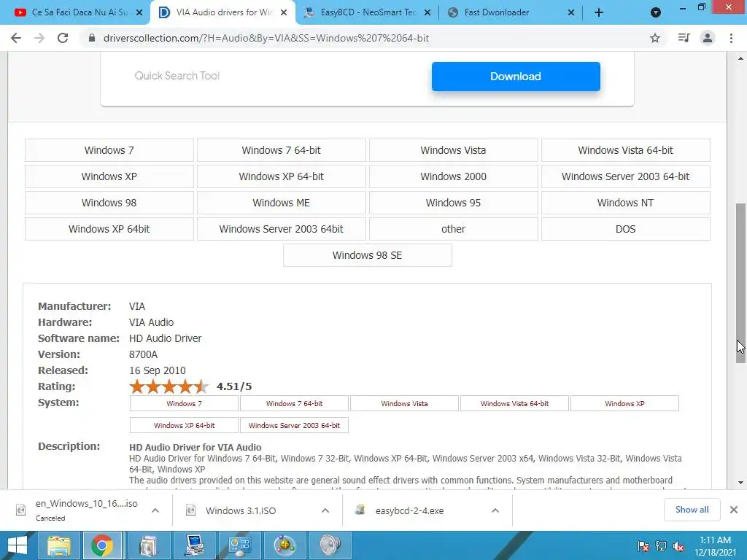Click the small Windows 7 64-bit system tag

point(294,403)
